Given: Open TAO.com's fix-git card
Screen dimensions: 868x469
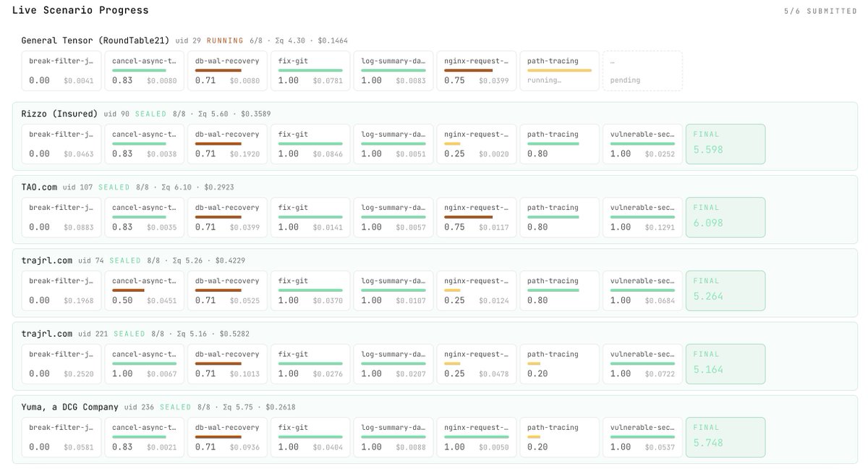Looking at the screenshot, I should (x=311, y=217).
